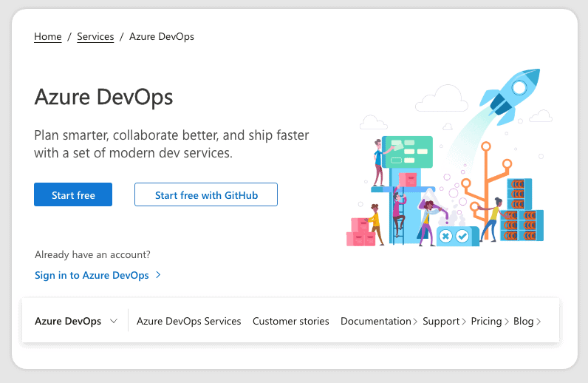
Task: Expand the Azure DevOps dropdown in the nav bar
Action: pos(76,321)
